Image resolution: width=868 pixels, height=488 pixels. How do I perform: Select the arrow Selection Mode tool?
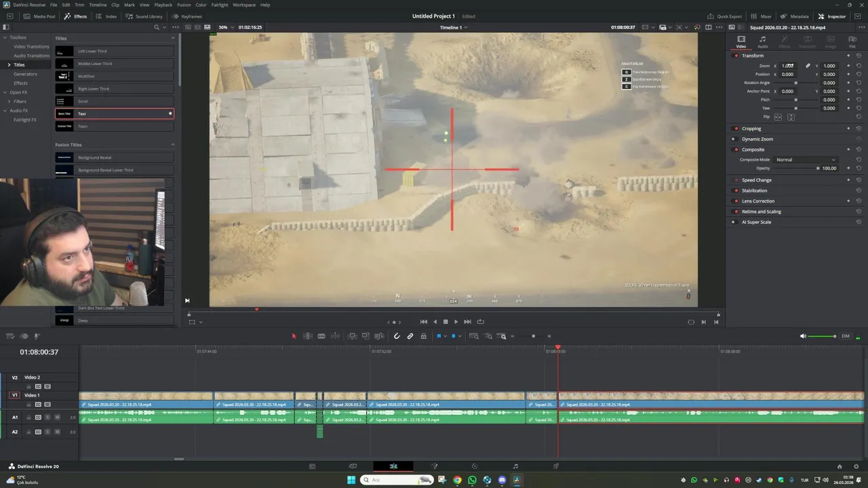(294, 336)
